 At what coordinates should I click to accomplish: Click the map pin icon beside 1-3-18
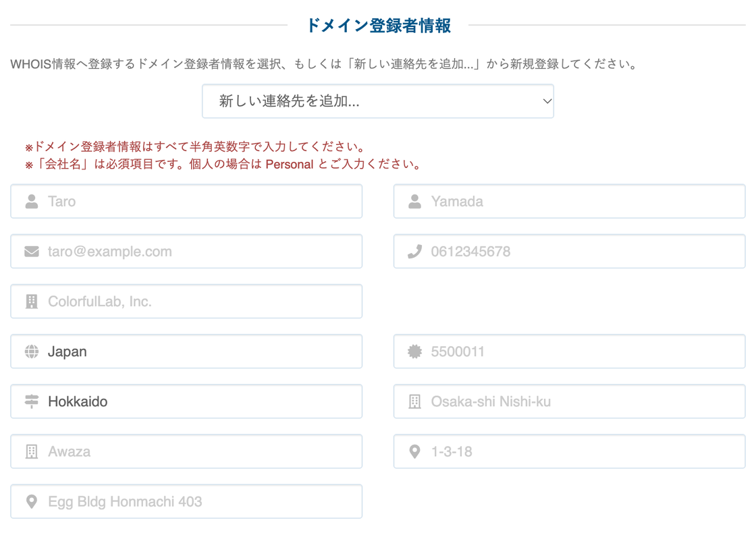pyautogui.click(x=414, y=451)
